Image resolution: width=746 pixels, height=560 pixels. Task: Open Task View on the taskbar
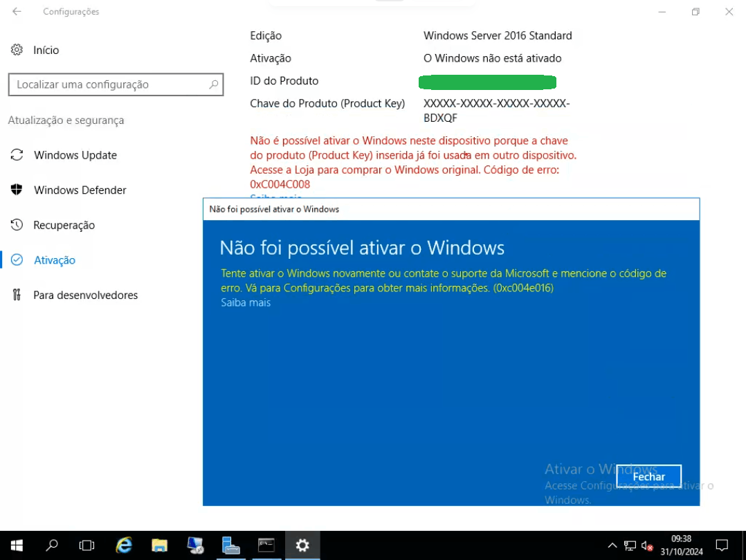click(x=87, y=545)
